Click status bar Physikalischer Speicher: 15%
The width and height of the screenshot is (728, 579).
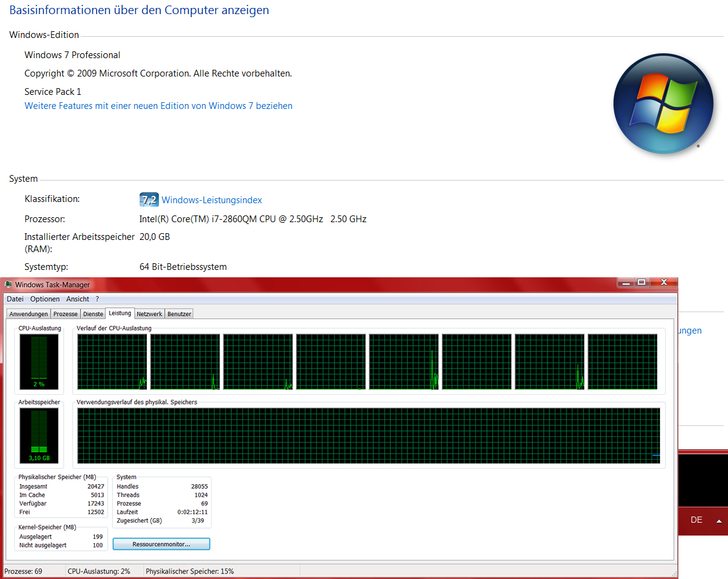(190, 571)
